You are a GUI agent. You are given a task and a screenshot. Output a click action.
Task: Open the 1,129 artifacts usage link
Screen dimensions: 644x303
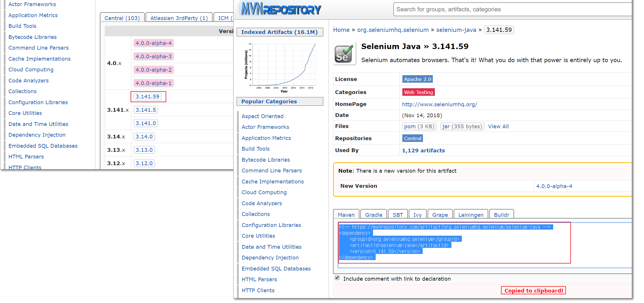pyautogui.click(x=423, y=150)
